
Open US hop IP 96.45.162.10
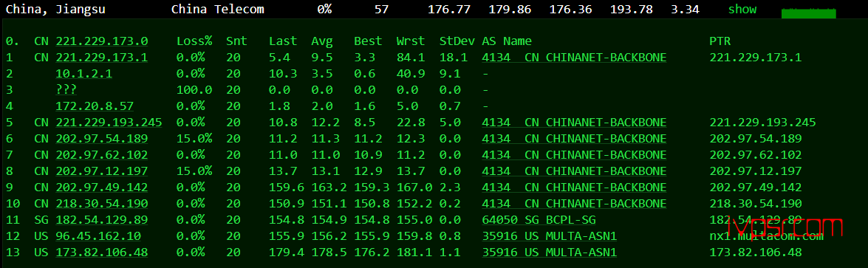pyautogui.click(x=98, y=236)
